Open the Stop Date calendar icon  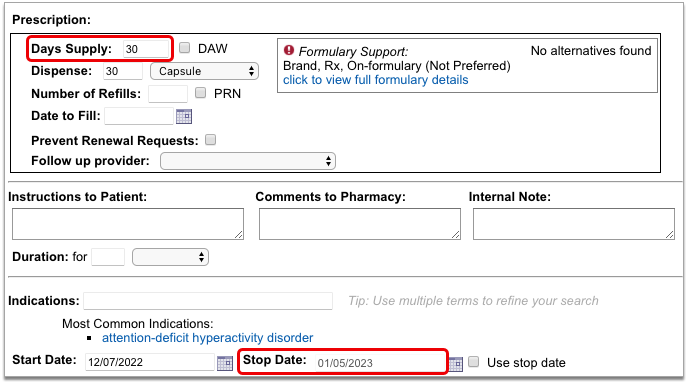coord(456,364)
